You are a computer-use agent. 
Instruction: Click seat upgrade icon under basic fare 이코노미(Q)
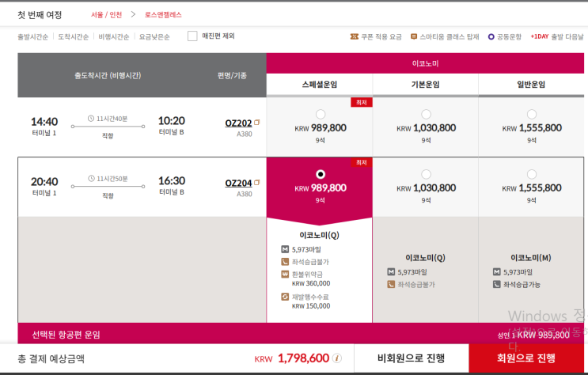[x=391, y=284]
